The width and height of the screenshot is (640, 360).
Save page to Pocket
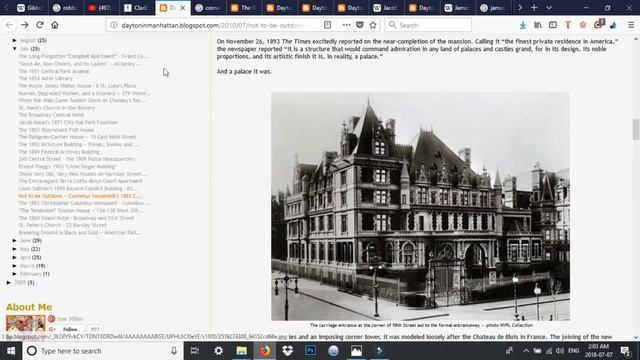[x=360, y=25]
